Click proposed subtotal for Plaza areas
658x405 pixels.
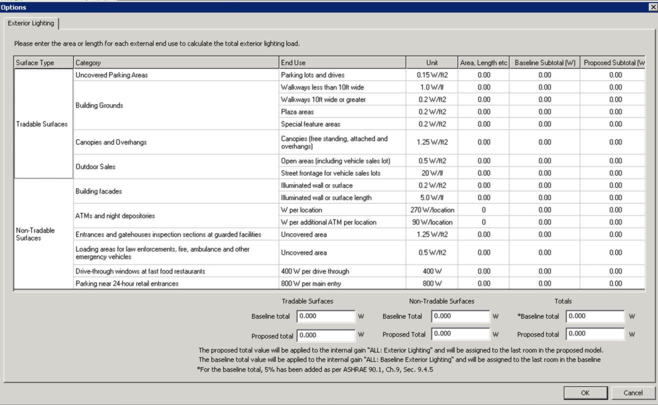613,112
